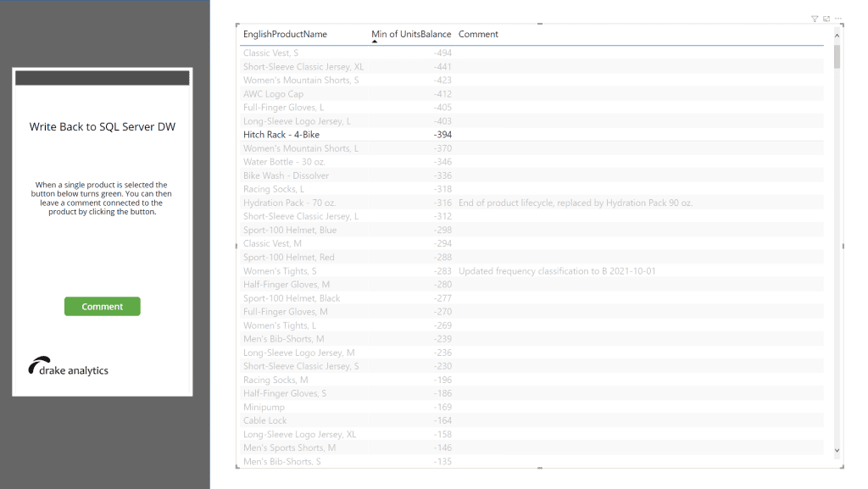Select 'Sport-100 Helmet, Red' product

point(289,258)
